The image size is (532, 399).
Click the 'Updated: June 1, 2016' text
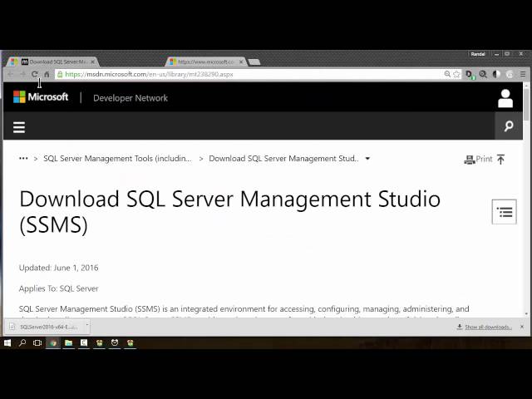(59, 268)
